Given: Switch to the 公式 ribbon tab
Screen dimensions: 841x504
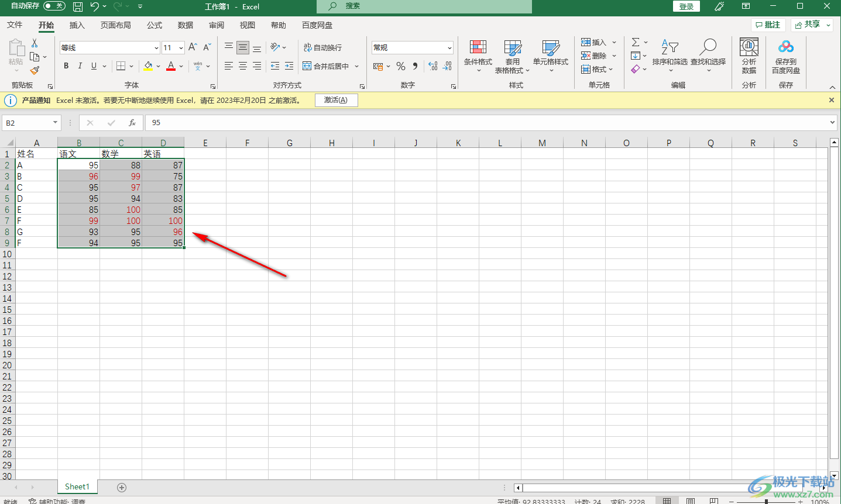Looking at the screenshot, I should (x=155, y=25).
